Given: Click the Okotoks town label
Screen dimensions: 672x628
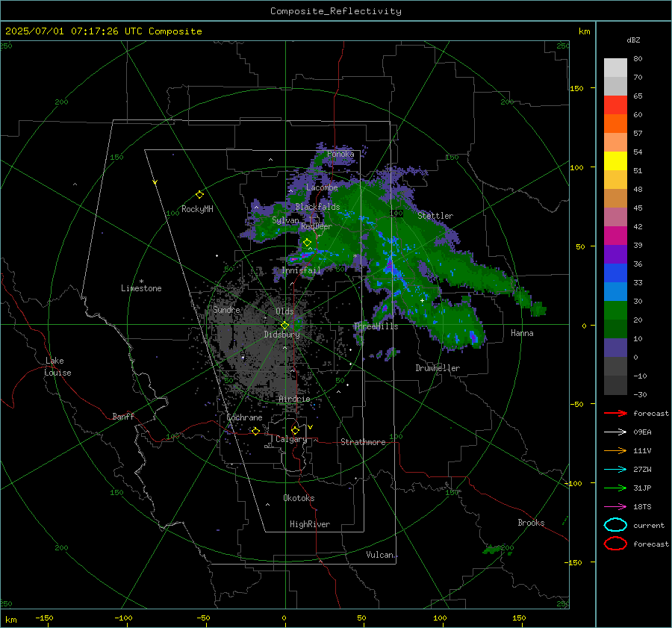Looking at the screenshot, I should pyautogui.click(x=299, y=498).
